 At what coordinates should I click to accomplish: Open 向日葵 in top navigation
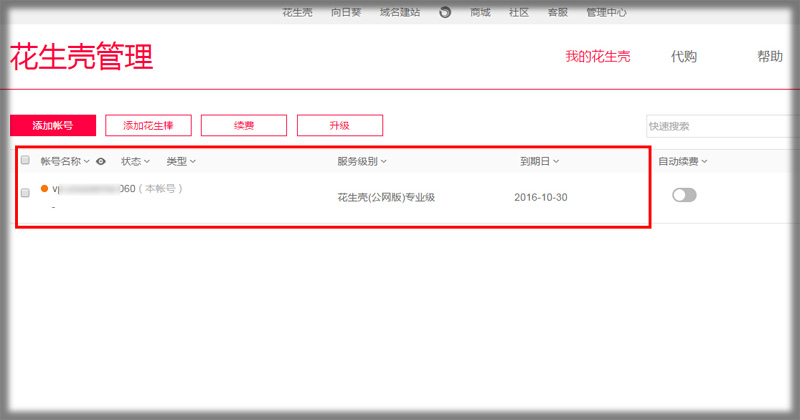pyautogui.click(x=346, y=12)
